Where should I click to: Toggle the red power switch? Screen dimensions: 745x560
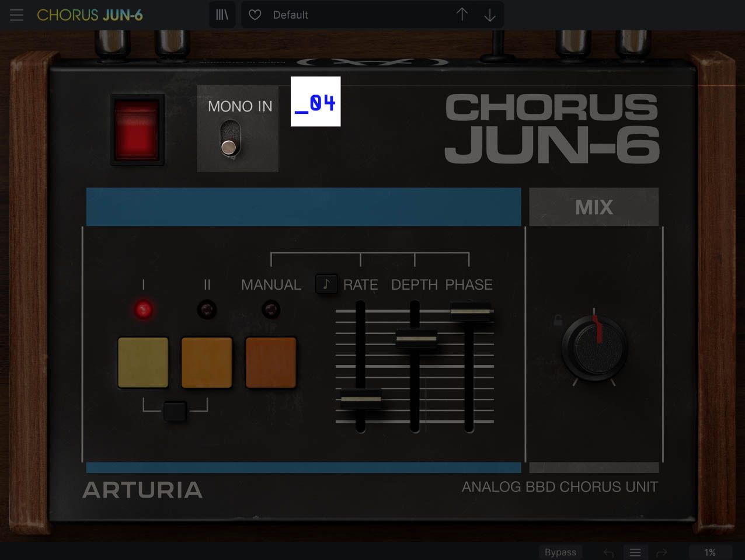[137, 130]
